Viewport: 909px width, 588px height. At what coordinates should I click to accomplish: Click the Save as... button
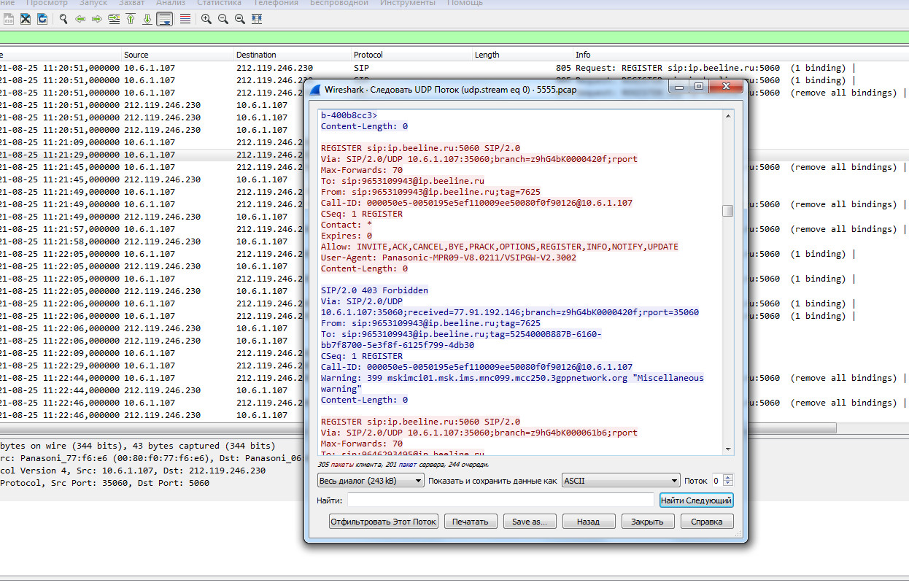tap(530, 522)
